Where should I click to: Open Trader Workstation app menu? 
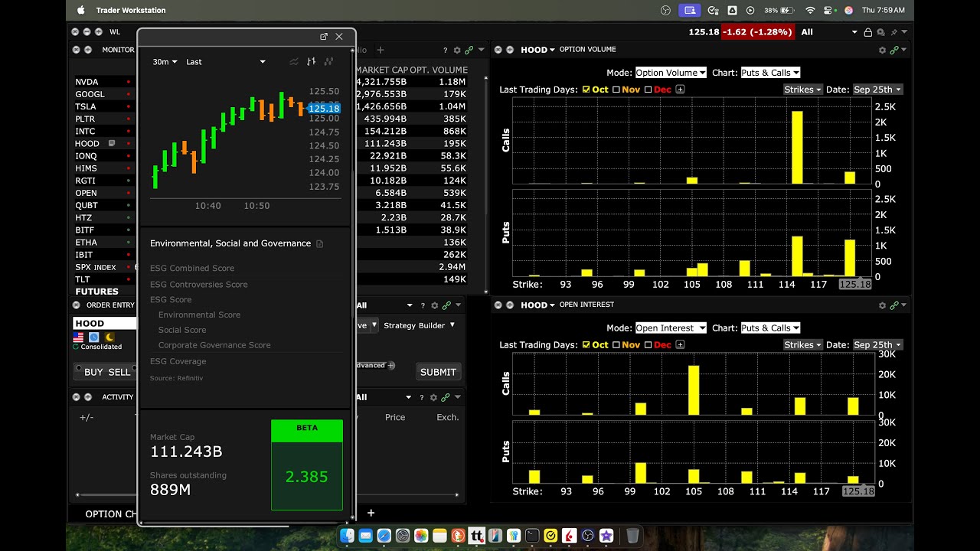click(131, 11)
